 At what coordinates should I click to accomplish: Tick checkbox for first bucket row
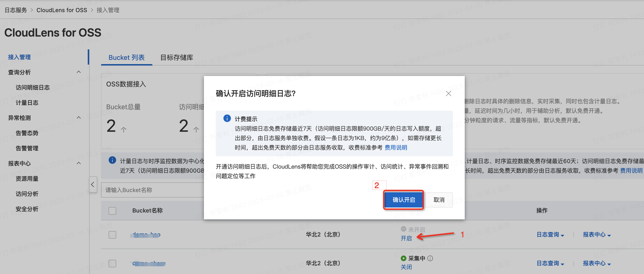tap(112, 235)
